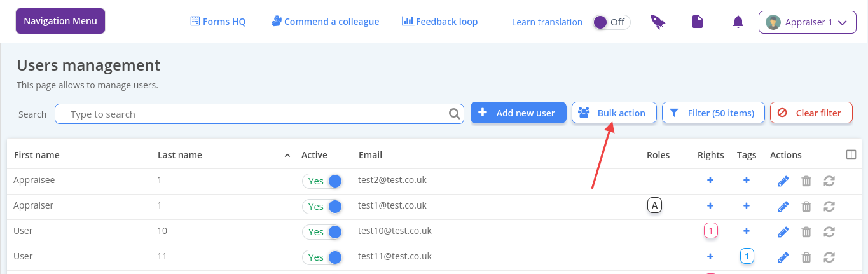The width and height of the screenshot is (868, 274).
Task: Deactivate user test11@test.co.uk Active toggle
Action: 322,257
